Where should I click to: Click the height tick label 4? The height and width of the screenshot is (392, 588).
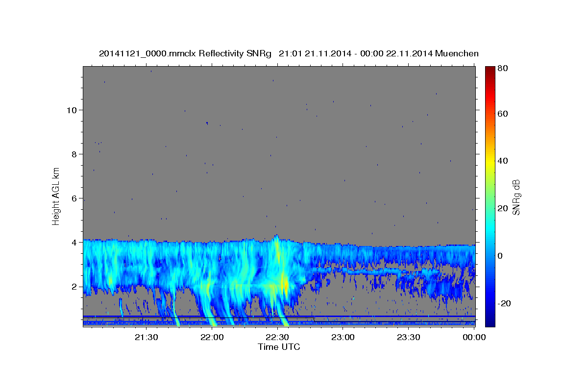(73, 243)
